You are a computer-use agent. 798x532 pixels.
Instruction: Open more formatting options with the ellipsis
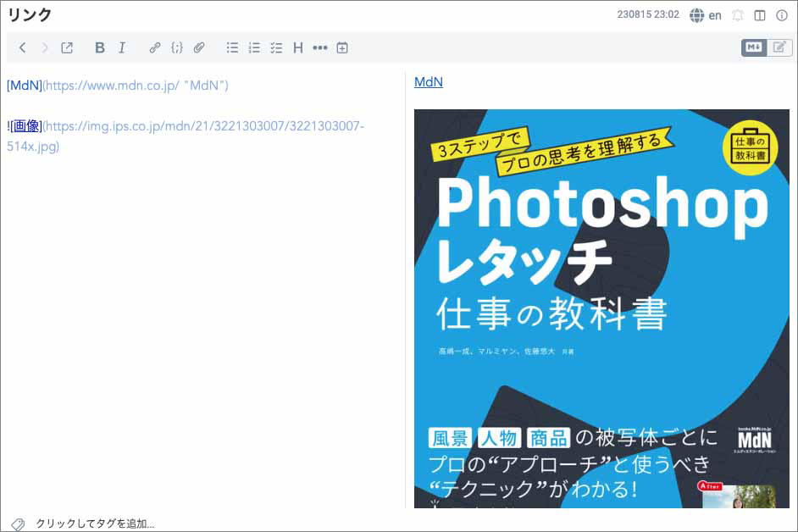[x=320, y=47]
